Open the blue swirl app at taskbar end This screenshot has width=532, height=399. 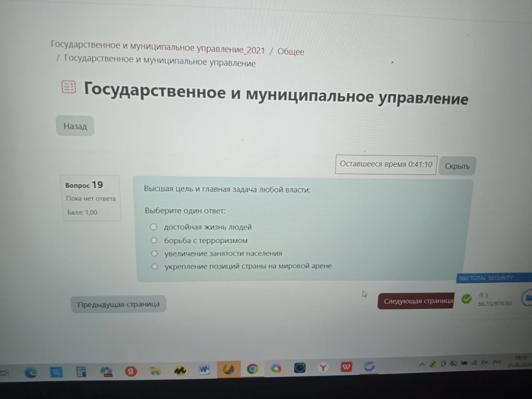(x=369, y=367)
